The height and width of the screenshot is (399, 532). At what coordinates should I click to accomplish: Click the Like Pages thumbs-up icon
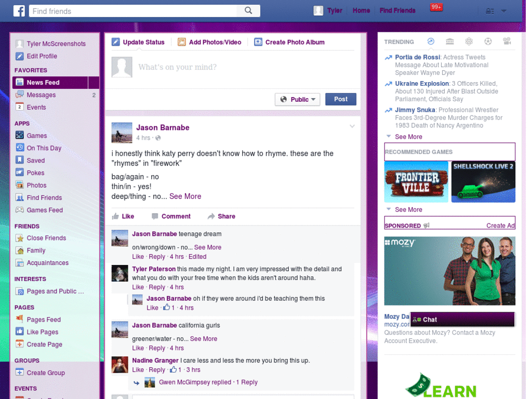pos(20,332)
